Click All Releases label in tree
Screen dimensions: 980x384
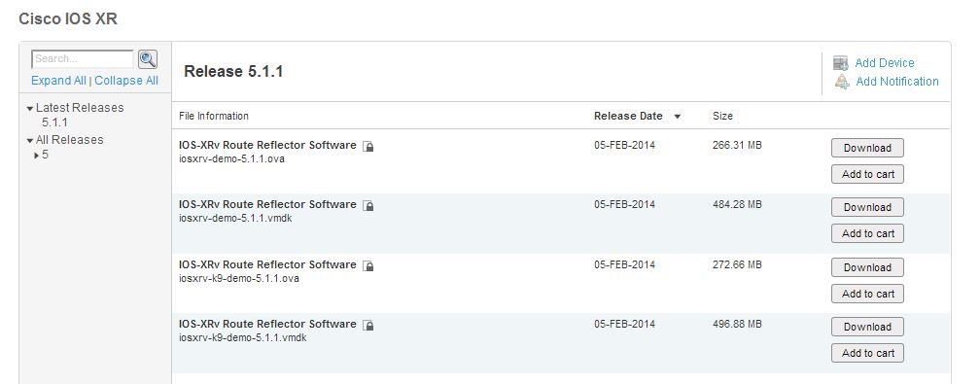(x=69, y=140)
